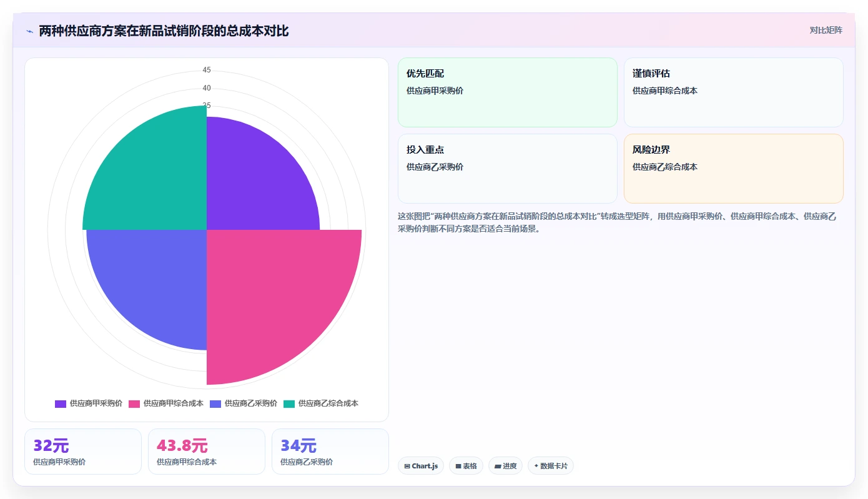868x499 pixels.
Task: Click the 供应商甲采购价 text in 优先匹配 card
Action: [x=435, y=91]
